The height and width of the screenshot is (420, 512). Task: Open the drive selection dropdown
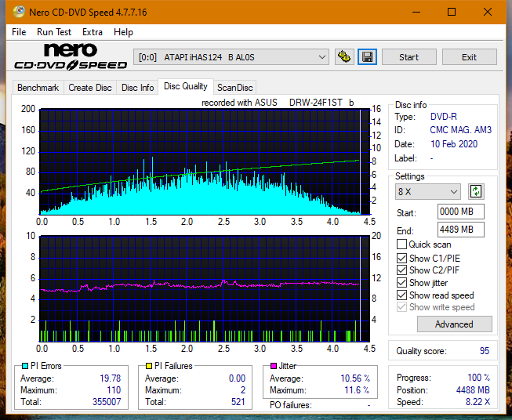[231, 57]
